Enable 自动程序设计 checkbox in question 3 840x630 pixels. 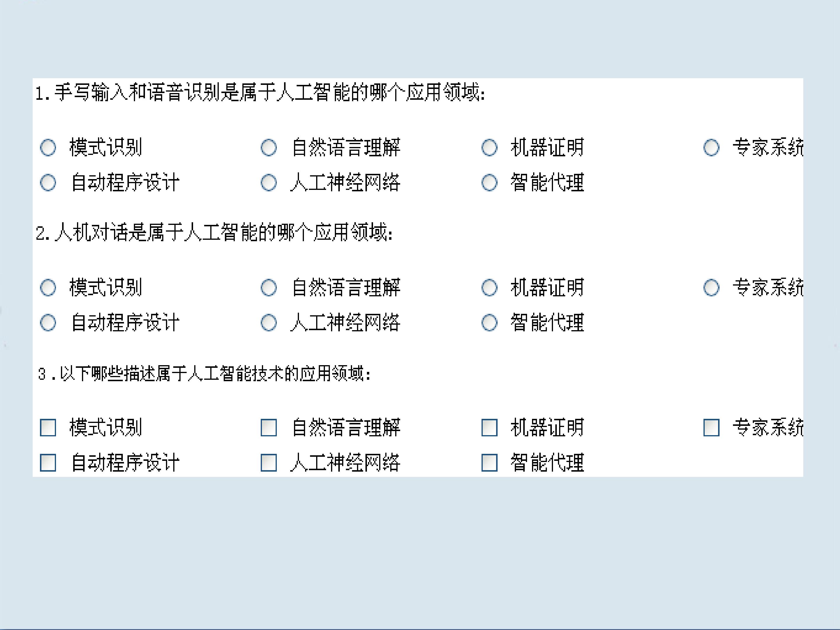pyautogui.click(x=48, y=463)
